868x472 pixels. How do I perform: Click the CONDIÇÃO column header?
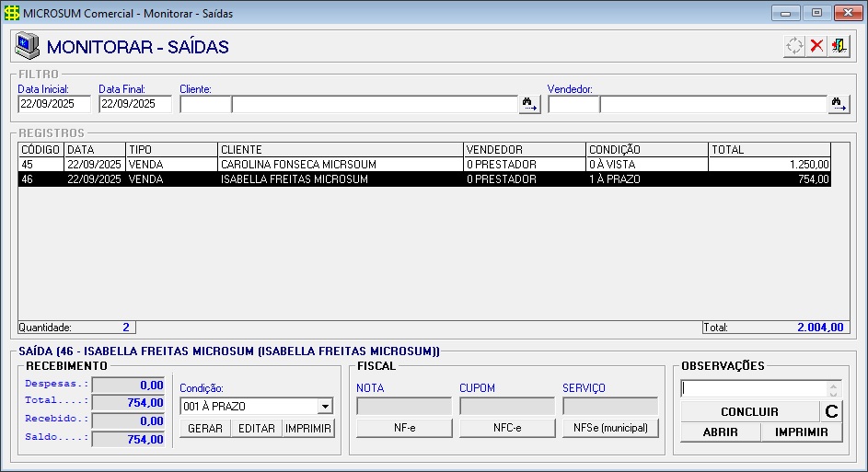pos(646,149)
